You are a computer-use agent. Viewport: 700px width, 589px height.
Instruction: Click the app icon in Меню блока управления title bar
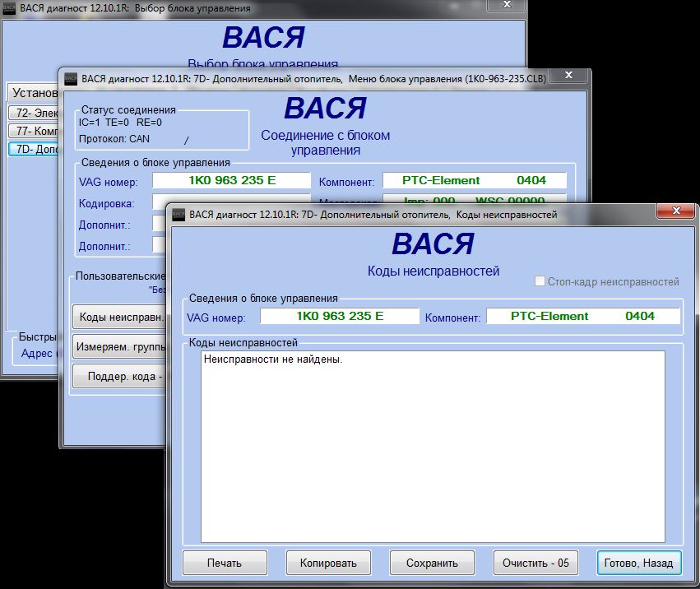click(71, 79)
